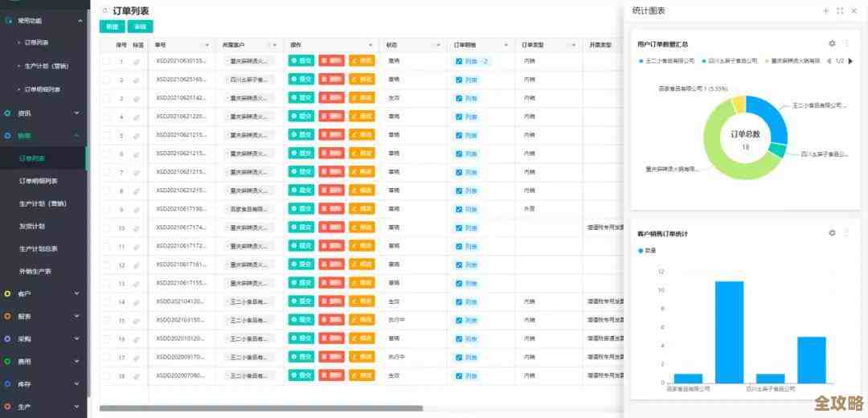Click paperclip icon in row 14
Viewport: 868px width, 418px height.
tap(137, 302)
